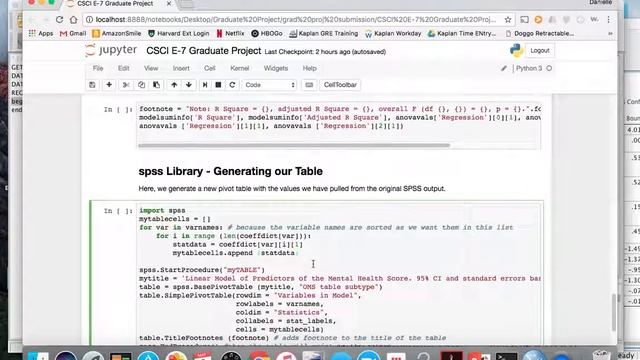This screenshot has width=640, height=360.
Task: Bookmark this page with star icon
Action: [508, 20]
